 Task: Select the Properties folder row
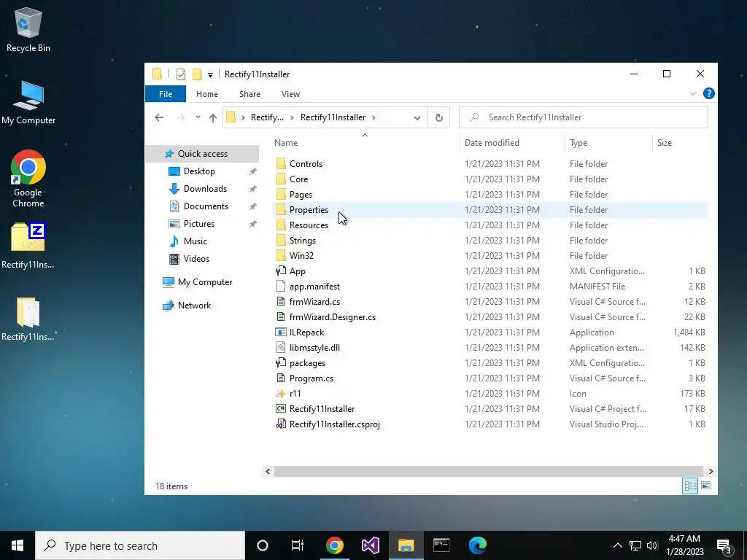(x=490, y=209)
